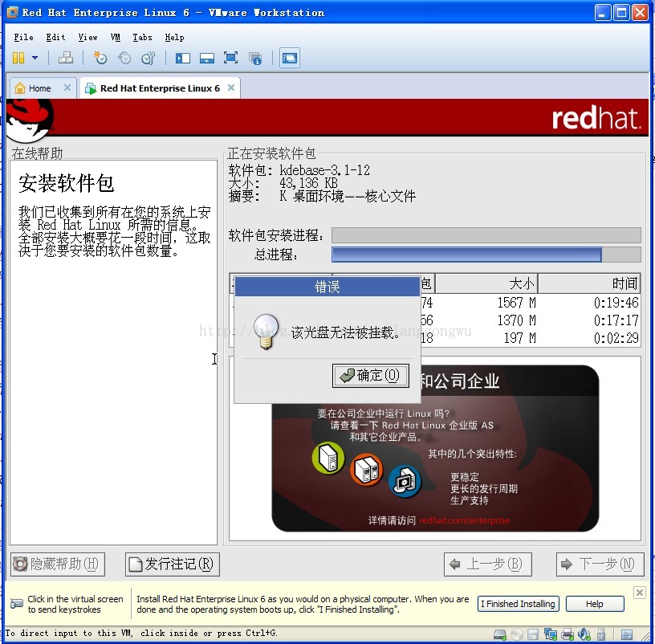Click the sound card status icon
This screenshot has height=644, width=655.
[584, 635]
